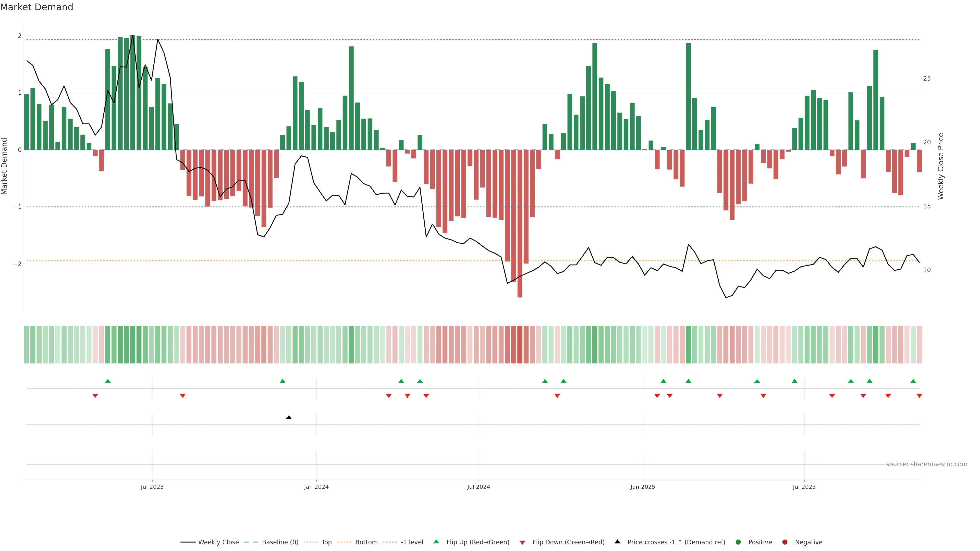Image resolution: width=980 pixels, height=551 pixels.
Task: Click Price crosses -1 legend triangle icon
Action: click(x=617, y=542)
